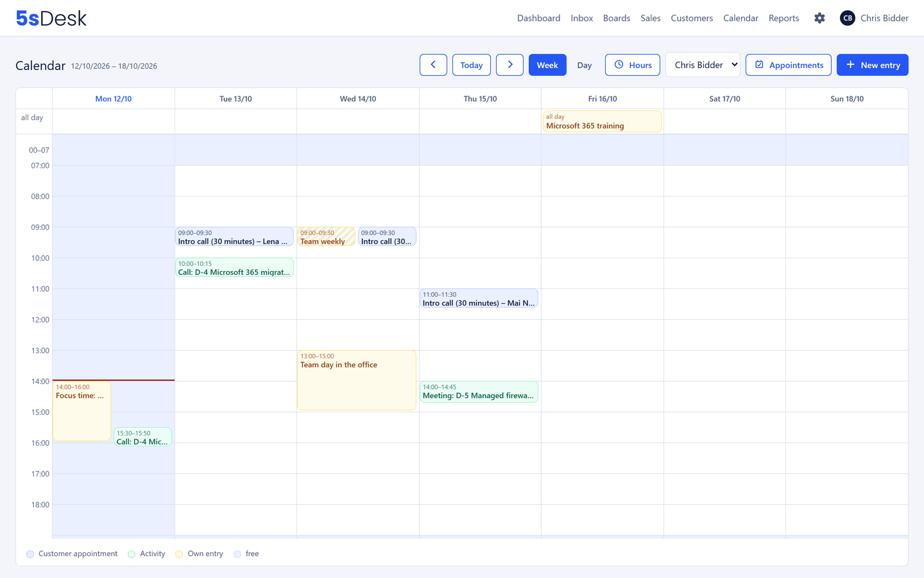Click the CB user avatar
This screenshot has width=924, height=578.
tap(848, 18)
